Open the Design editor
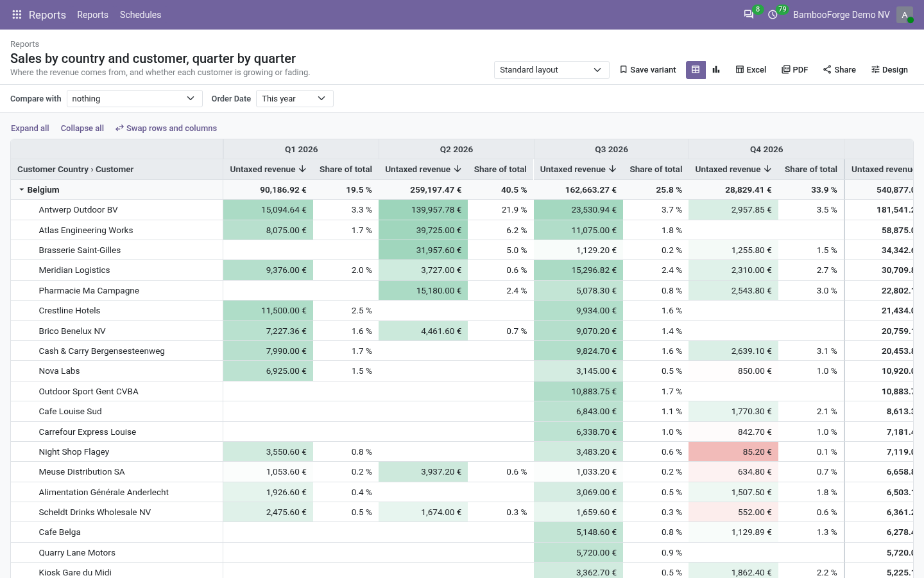The image size is (924, 578). [889, 70]
